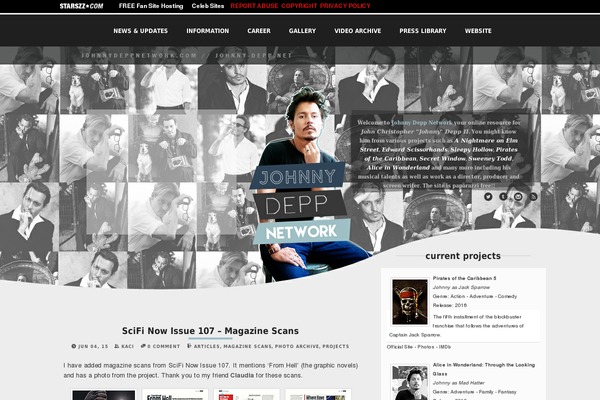Click Alice in Wonderland: Through the Looking Glass title
The image size is (600, 400).
pos(484,369)
